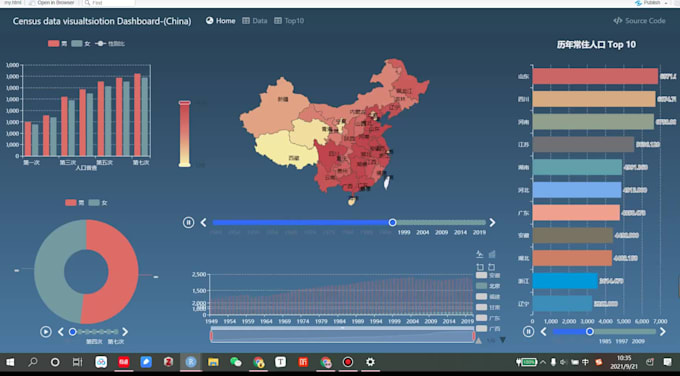The image size is (680, 376).
Task: Click the 2009 marker on map timeline
Action: point(441,232)
